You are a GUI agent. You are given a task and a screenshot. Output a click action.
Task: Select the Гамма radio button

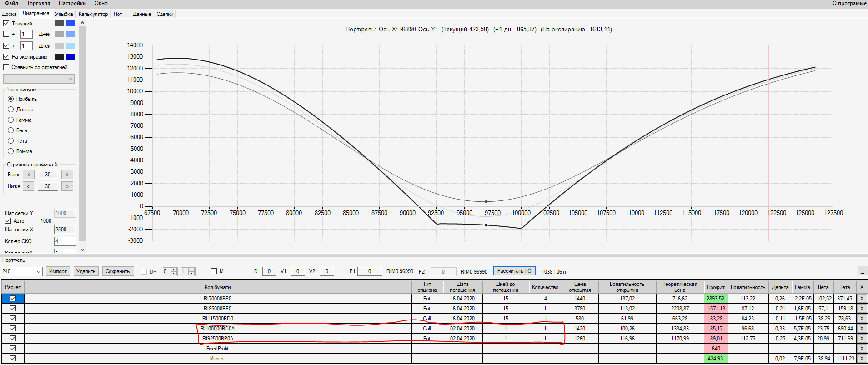click(11, 120)
